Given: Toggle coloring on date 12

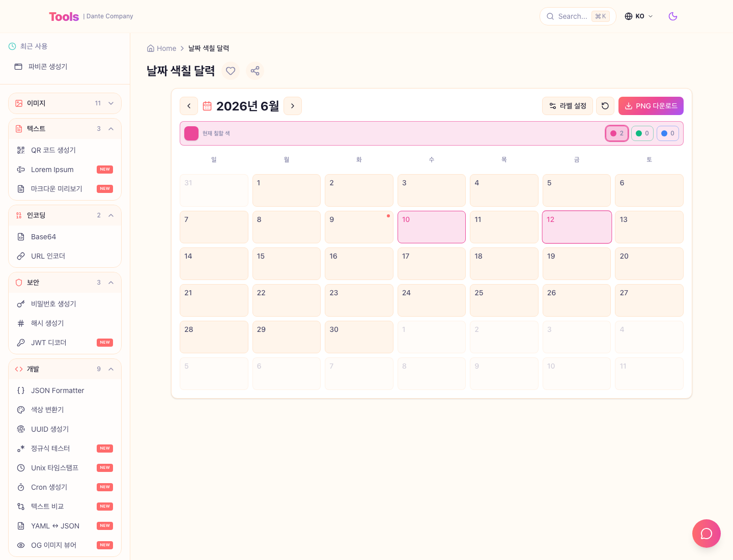Looking at the screenshot, I should pos(577,227).
